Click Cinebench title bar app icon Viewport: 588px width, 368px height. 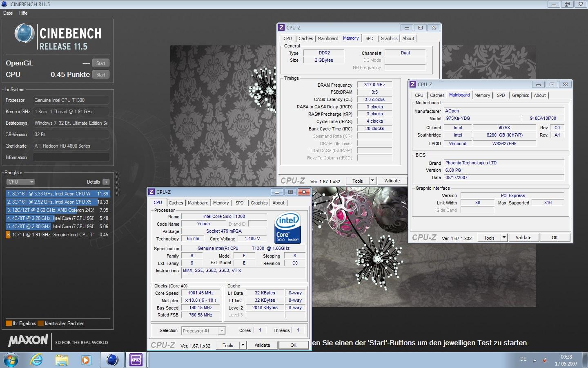(x=4, y=4)
